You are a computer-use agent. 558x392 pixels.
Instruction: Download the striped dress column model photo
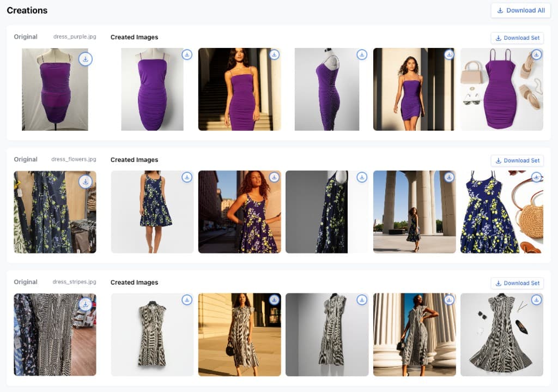(449, 300)
